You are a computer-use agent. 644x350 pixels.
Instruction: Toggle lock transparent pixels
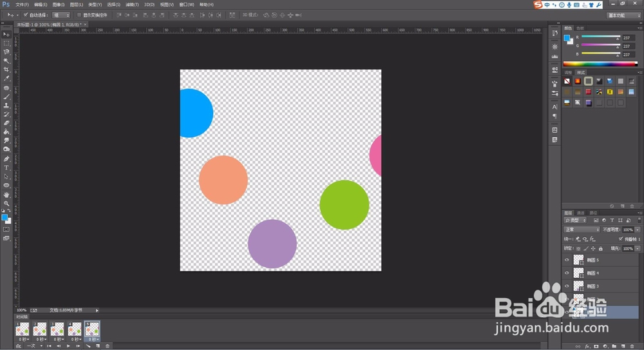pyautogui.click(x=578, y=248)
